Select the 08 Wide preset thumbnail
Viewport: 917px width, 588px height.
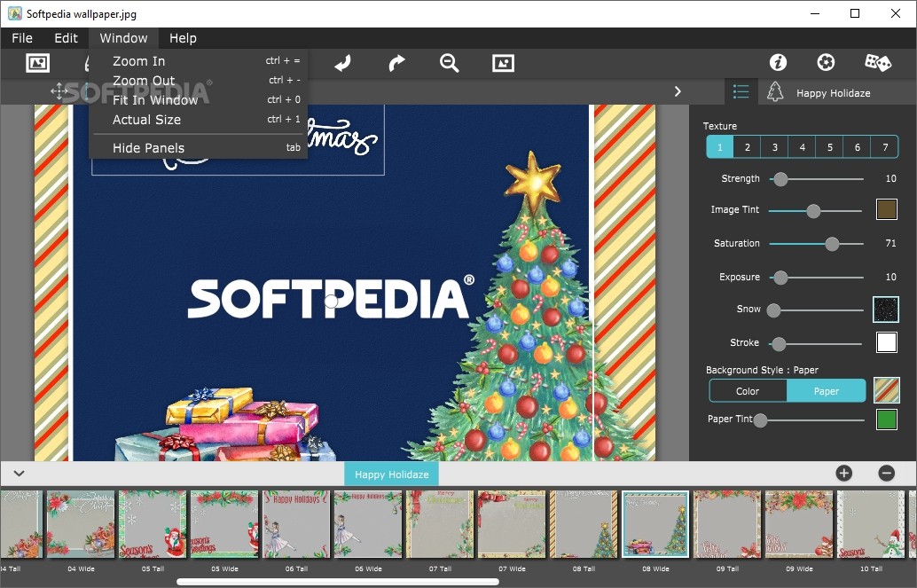[655, 524]
